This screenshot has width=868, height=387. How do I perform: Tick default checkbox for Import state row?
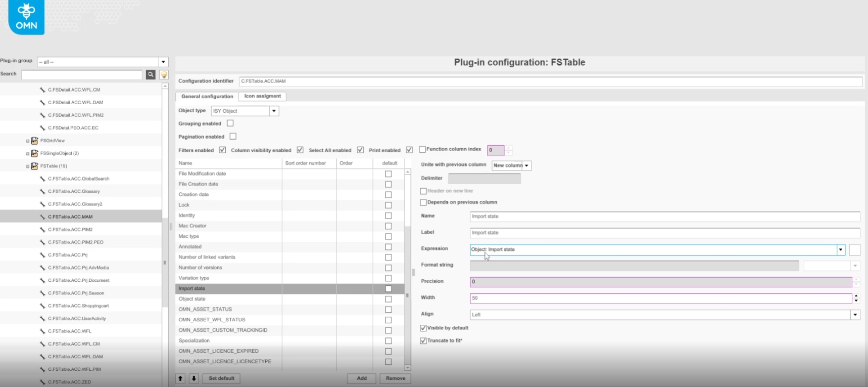tap(389, 289)
